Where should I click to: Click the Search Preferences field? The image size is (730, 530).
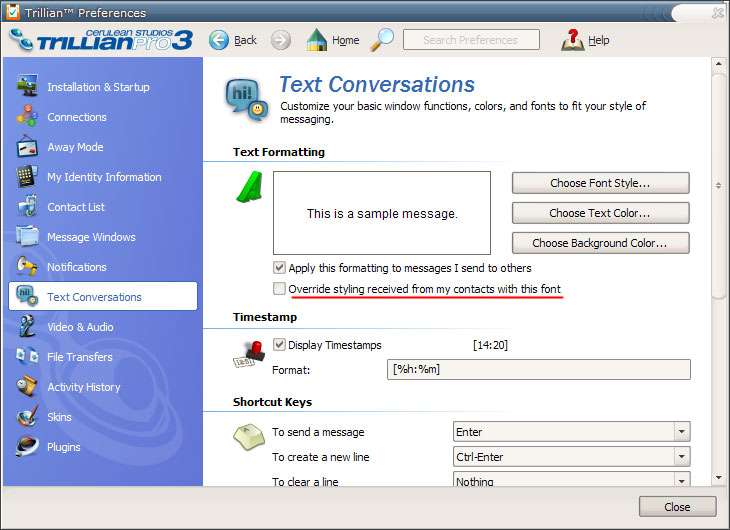coord(471,40)
